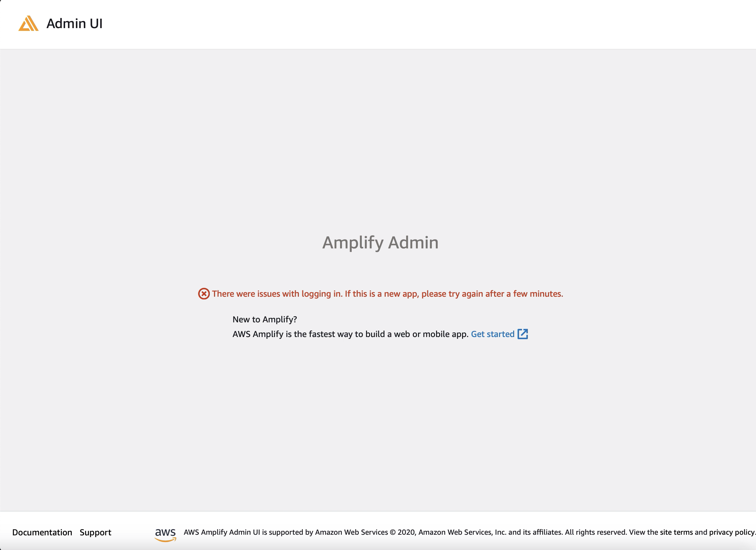
Task: Select the X dismiss icon on error message
Action: coord(204,294)
